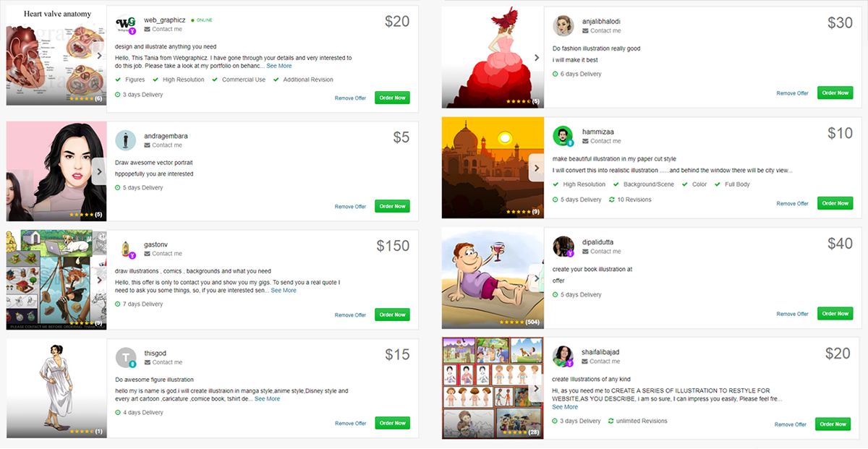Click web_graphicz seller avatar logo

pos(126,25)
